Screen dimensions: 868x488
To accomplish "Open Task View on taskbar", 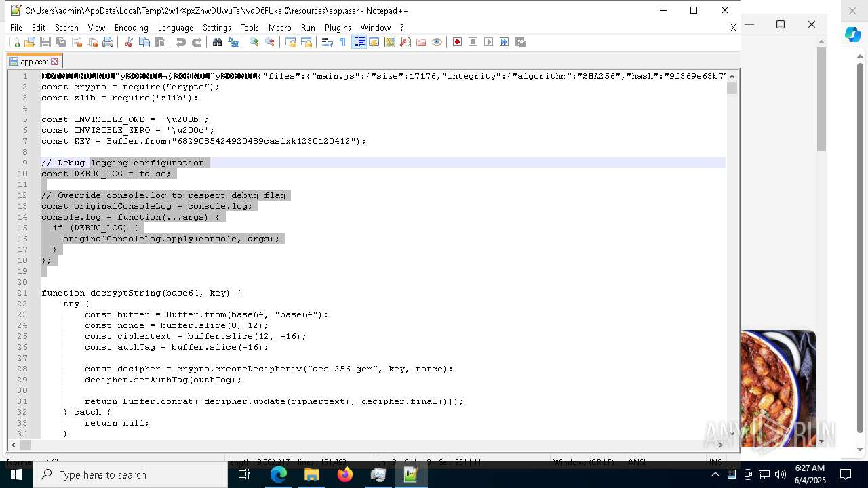I will (x=244, y=474).
